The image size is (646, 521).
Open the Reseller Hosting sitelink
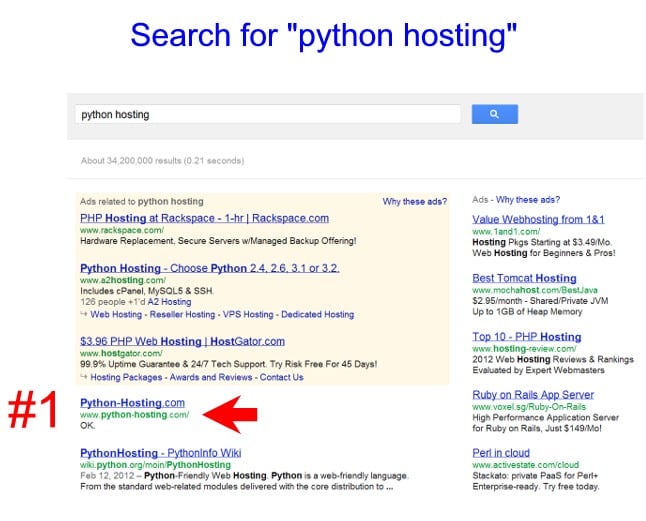click(x=183, y=315)
